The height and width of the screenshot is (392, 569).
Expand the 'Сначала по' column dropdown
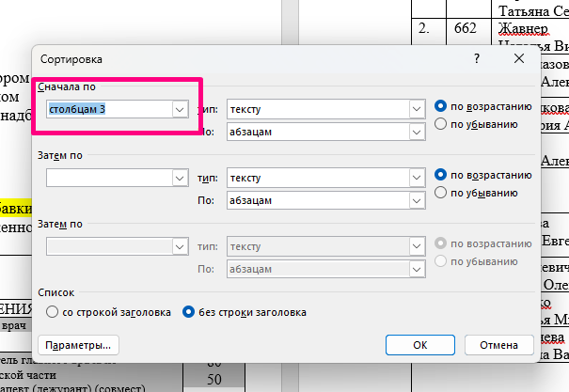click(x=179, y=110)
